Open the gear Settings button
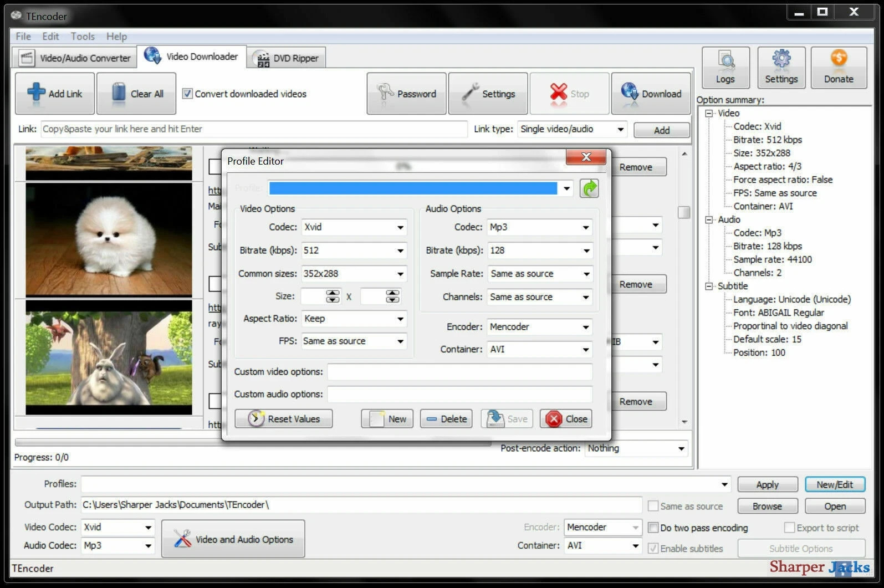The image size is (884, 588). 781,68
